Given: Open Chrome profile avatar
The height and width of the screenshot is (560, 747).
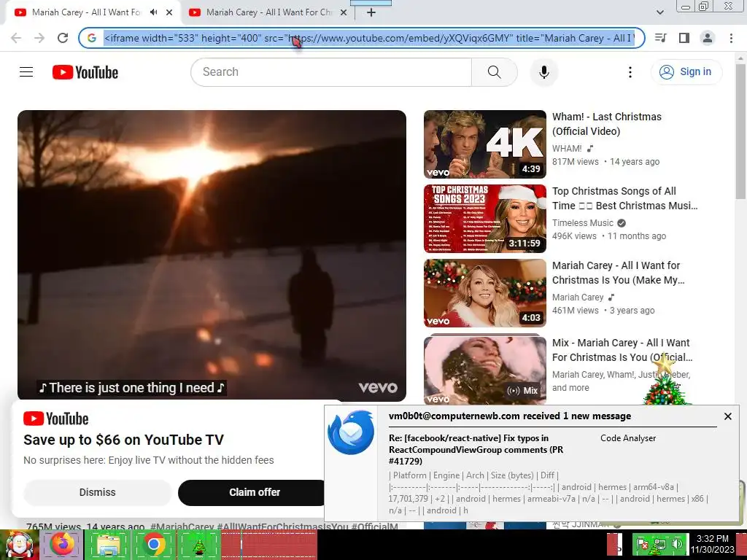Looking at the screenshot, I should 708,38.
